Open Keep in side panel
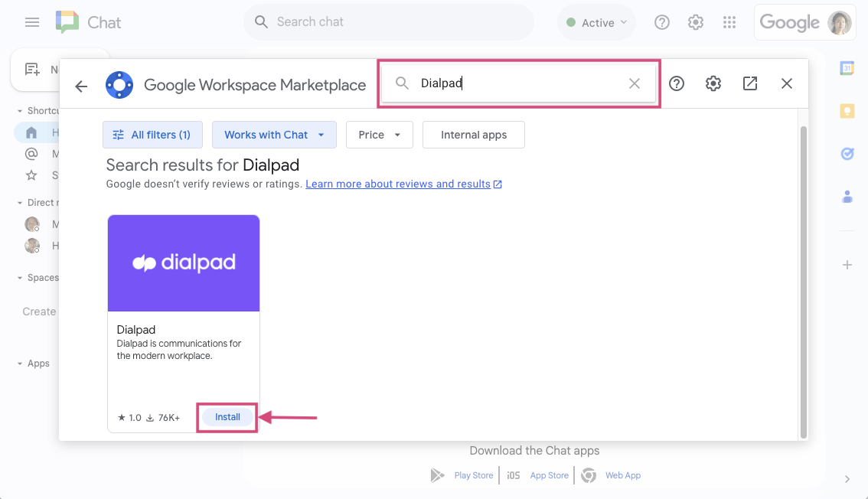The image size is (868, 499). click(x=847, y=111)
